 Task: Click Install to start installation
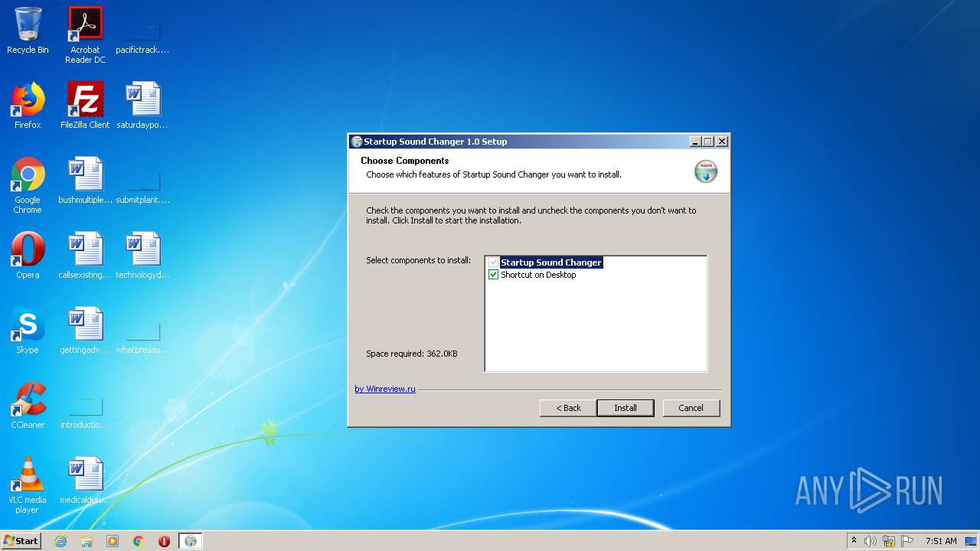pyautogui.click(x=626, y=408)
